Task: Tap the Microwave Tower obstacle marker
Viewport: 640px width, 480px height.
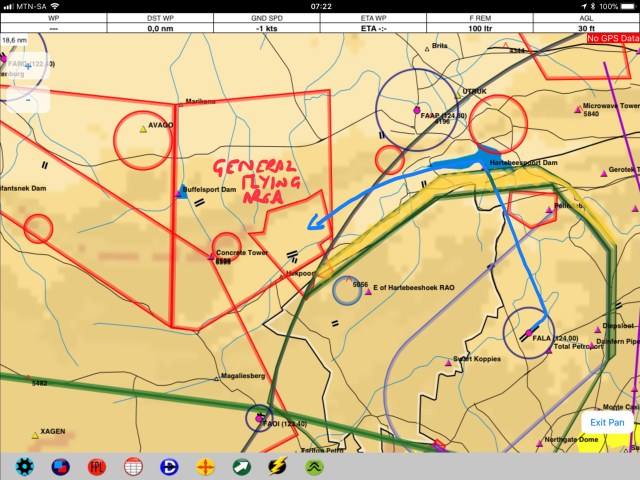Action: click(x=578, y=109)
